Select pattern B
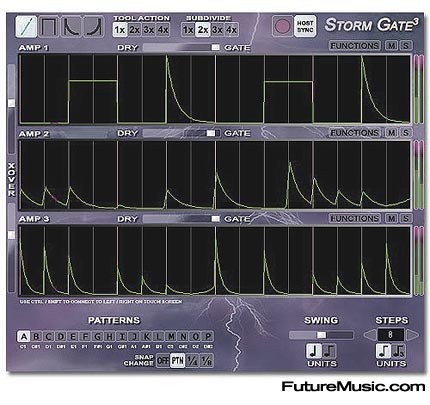The height and width of the screenshot is (405, 430). click(x=36, y=336)
